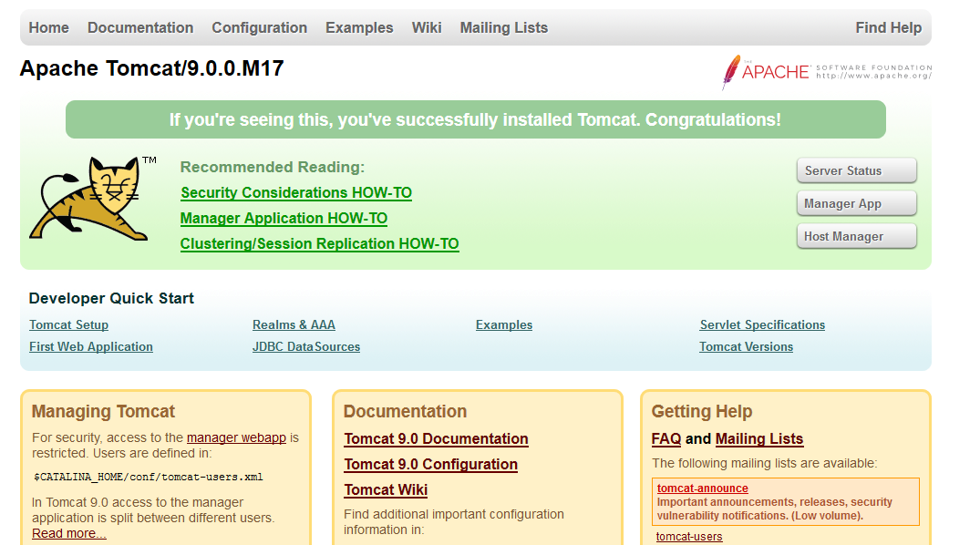Open the Home menu item
The height and width of the screenshot is (545, 980).
tap(48, 27)
